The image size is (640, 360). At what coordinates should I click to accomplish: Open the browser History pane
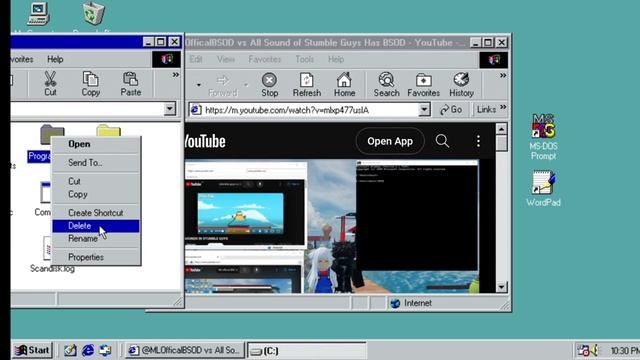tap(461, 84)
